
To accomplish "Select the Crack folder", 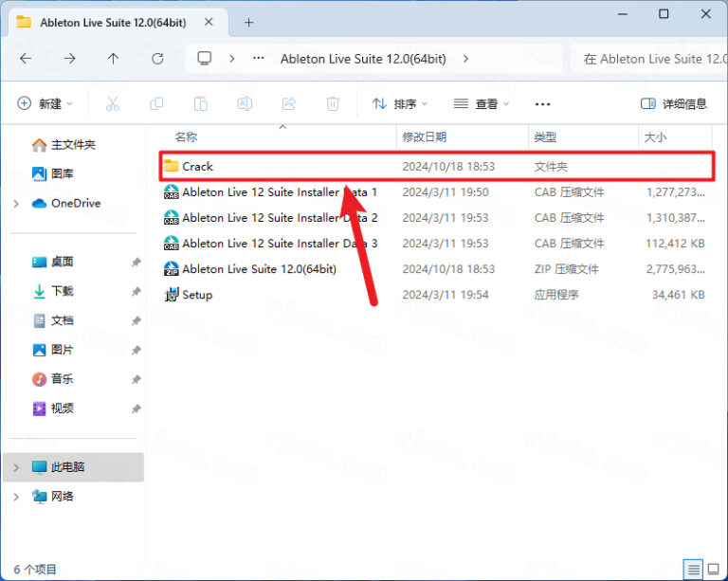I will tap(197, 167).
